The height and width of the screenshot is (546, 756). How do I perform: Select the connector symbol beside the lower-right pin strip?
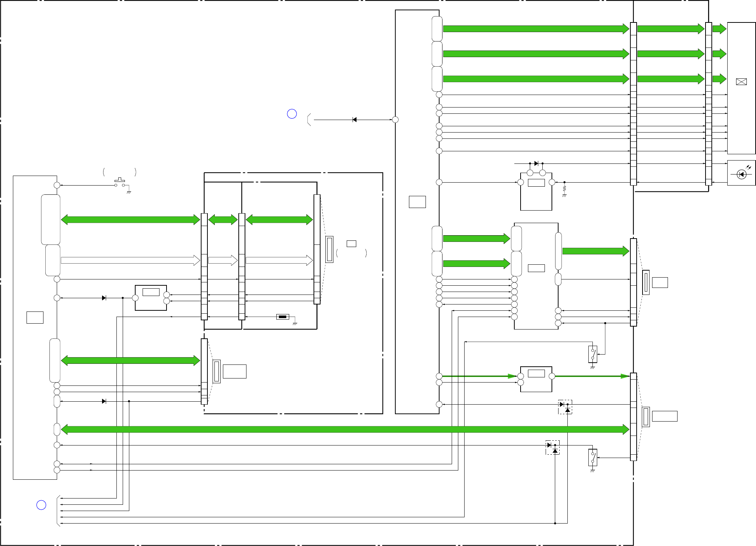click(645, 417)
